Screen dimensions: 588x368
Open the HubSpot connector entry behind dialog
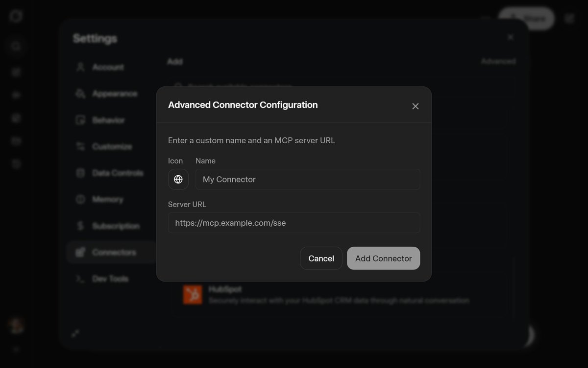338,295
